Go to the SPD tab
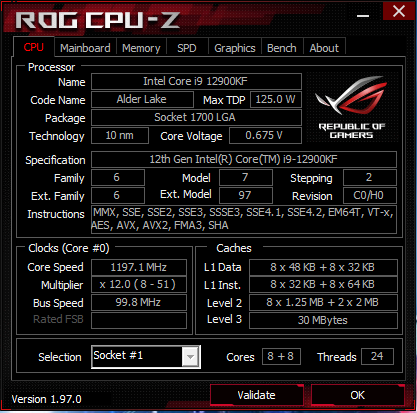 [187, 48]
